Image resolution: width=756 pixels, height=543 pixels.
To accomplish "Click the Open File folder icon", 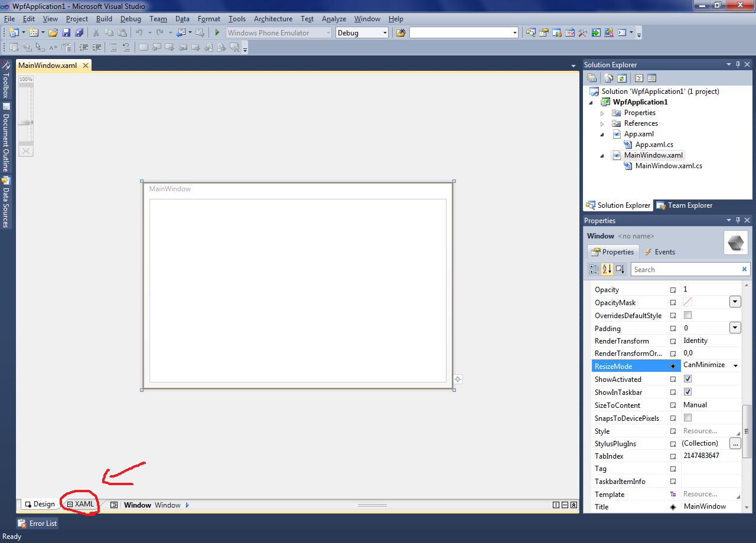I will [x=53, y=33].
